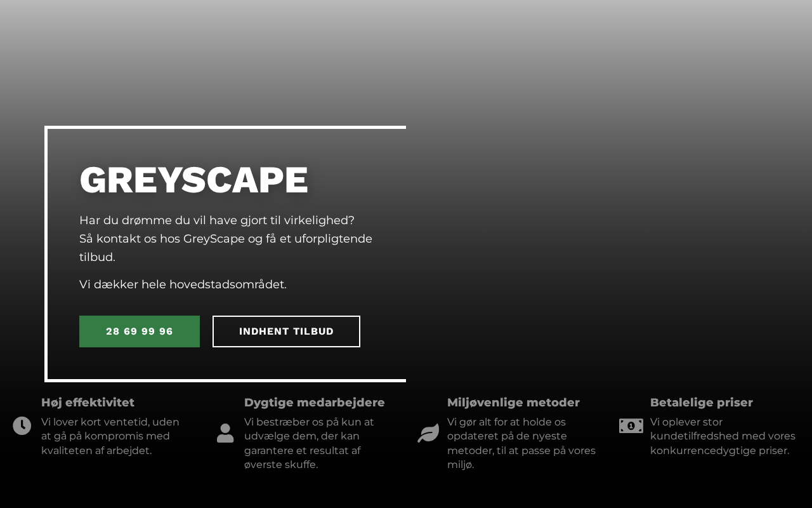Click the money bill icon beside Betalelige priser
The height and width of the screenshot is (508, 812).
pyautogui.click(x=631, y=426)
